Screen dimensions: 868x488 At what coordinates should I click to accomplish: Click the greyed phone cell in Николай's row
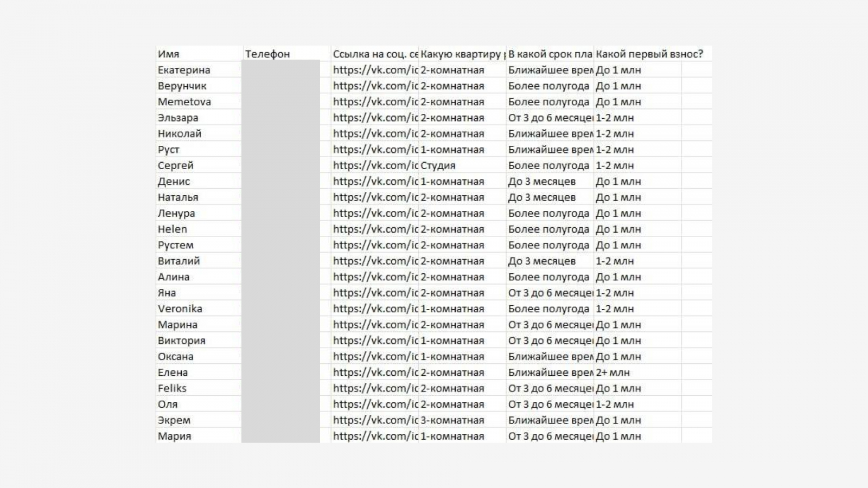[281, 133]
